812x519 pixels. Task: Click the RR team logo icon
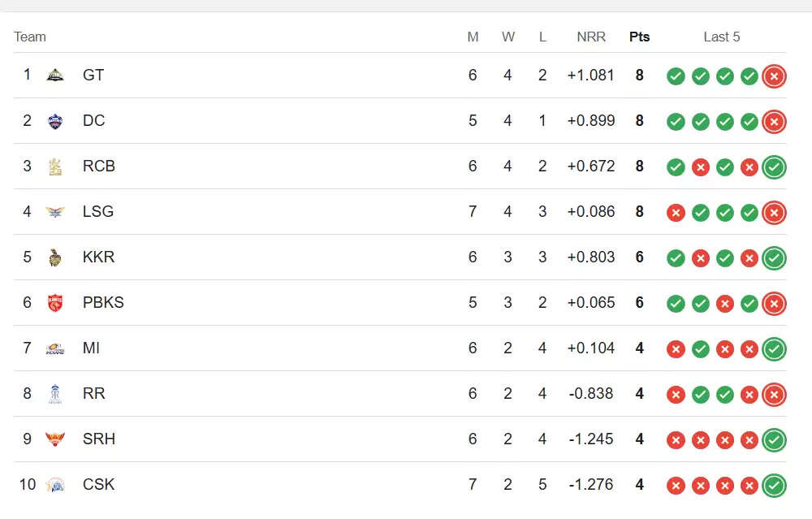tap(55, 394)
